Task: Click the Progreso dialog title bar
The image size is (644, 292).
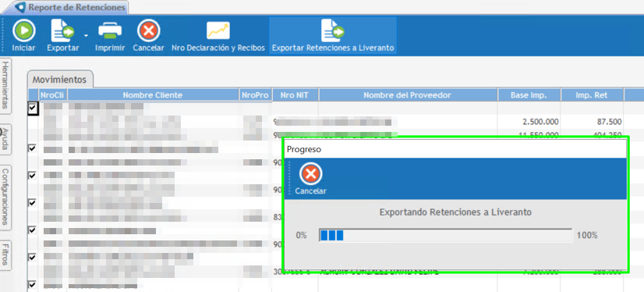Action: click(x=456, y=149)
